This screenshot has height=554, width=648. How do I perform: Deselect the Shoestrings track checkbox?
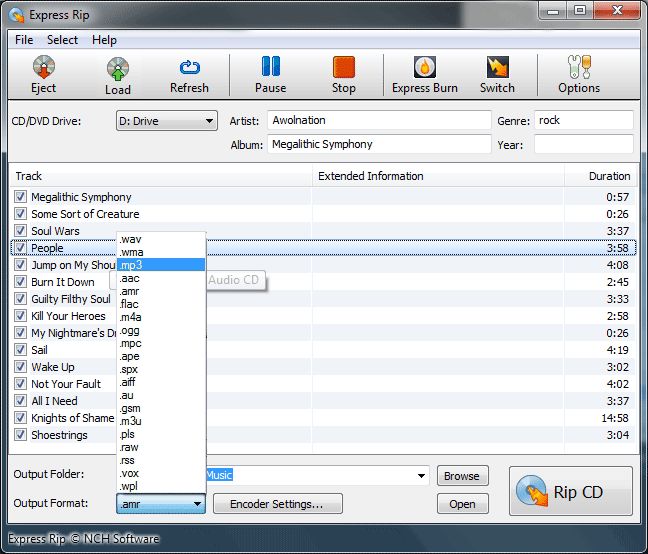pyautogui.click(x=21, y=435)
